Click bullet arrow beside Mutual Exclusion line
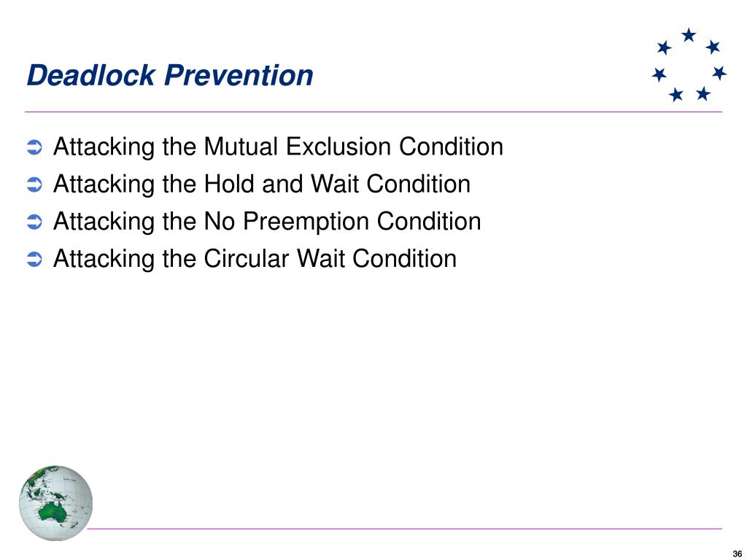 click(x=34, y=147)
